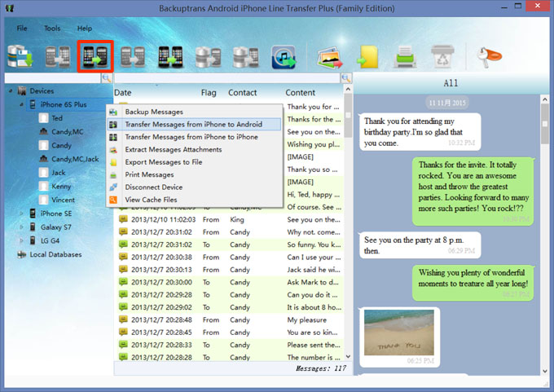Choose Extract Messages Attachments menu entry
Screen dimensions: 554x392
[195, 149]
